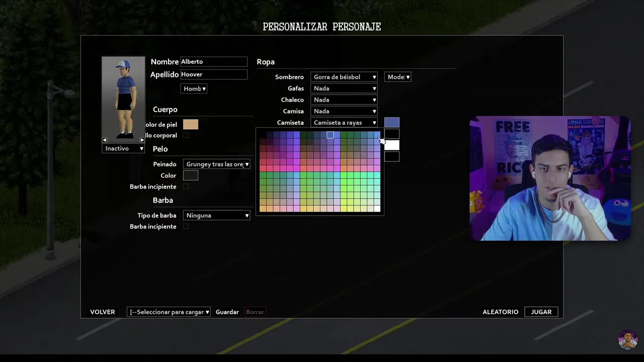
Task: Click the VOLVER button
Action: coord(103,312)
